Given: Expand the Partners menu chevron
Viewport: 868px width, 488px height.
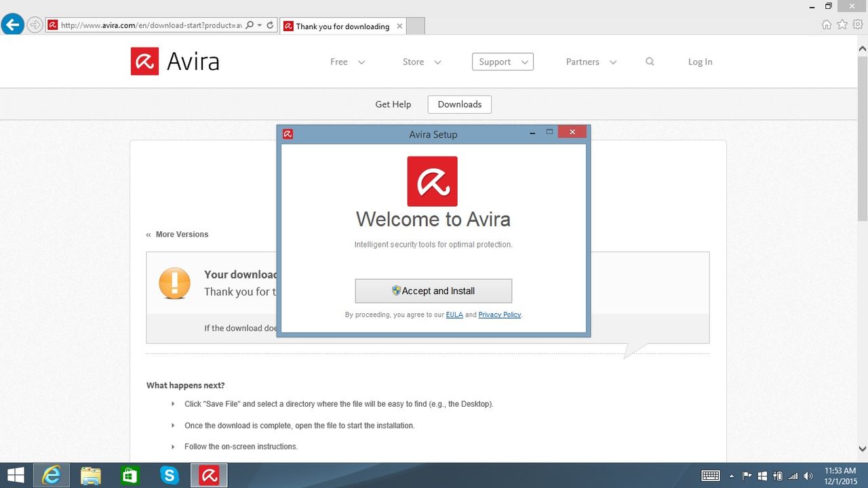Looking at the screenshot, I should click(613, 62).
